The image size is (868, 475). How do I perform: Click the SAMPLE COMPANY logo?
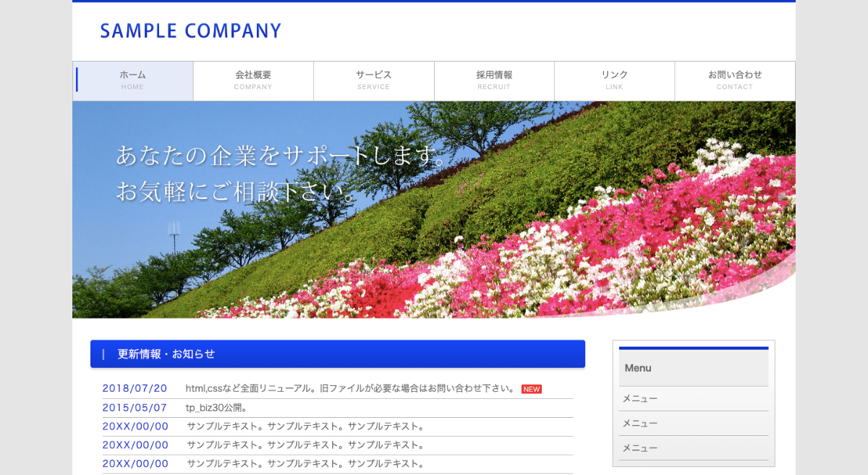point(190,31)
